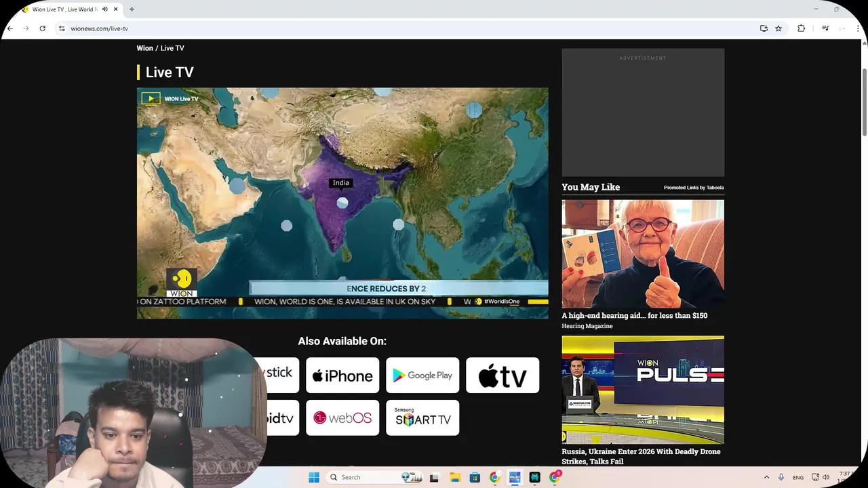Image resolution: width=868 pixels, height=488 pixels.
Task: Click the play icon on the WION Live TV player
Action: coord(151,98)
